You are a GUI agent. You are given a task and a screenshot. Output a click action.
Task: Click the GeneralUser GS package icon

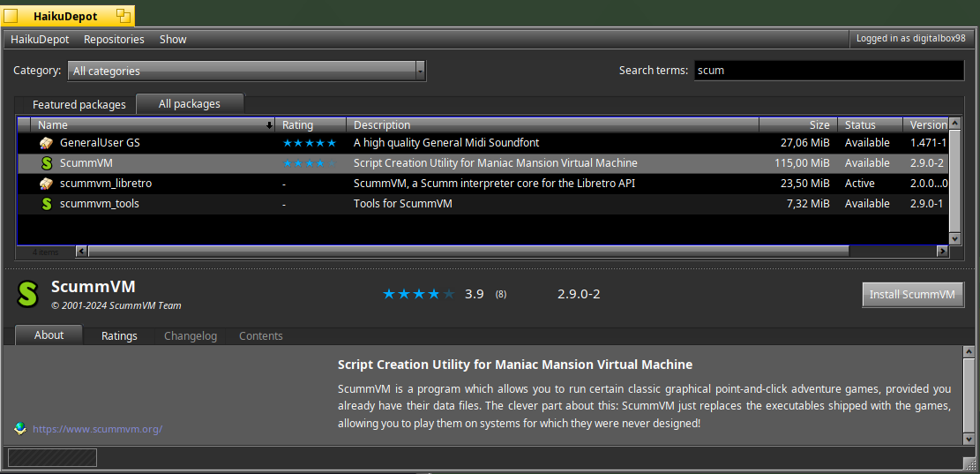pos(46,143)
